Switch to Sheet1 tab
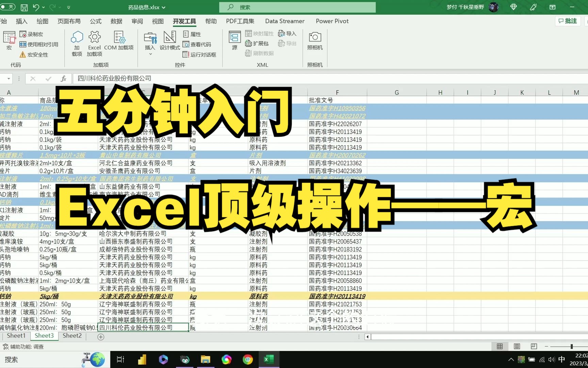 click(16, 336)
